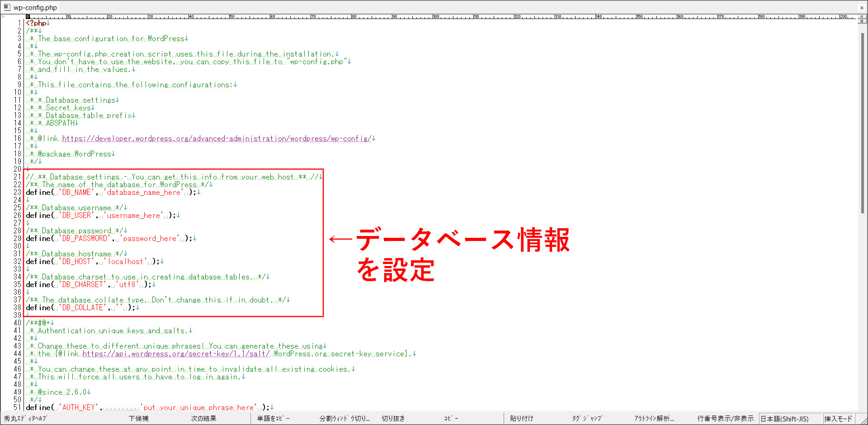Click the 切り抜き (cut) function button
868x425 pixels.
[x=393, y=419]
